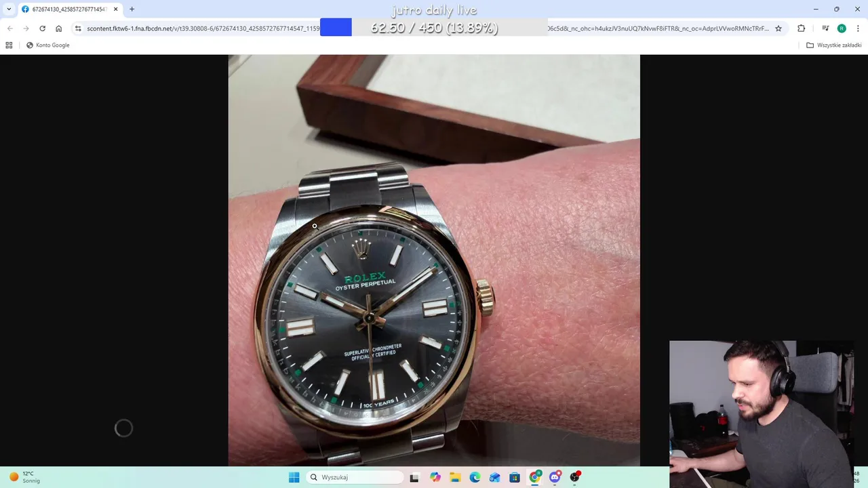Open the media controls music icon
Viewport: 868px width, 488px height.
[x=825, y=28]
